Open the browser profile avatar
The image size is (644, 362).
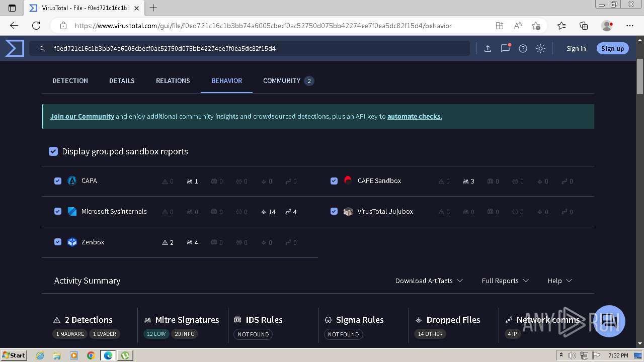(607, 26)
